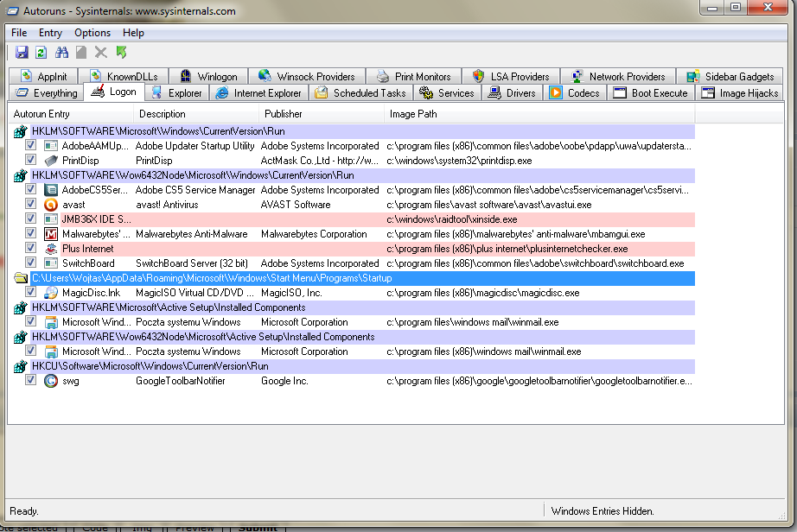Select the HKCU\Software\...\Run key row
This screenshot has height=532, width=797.
pyautogui.click(x=362, y=366)
